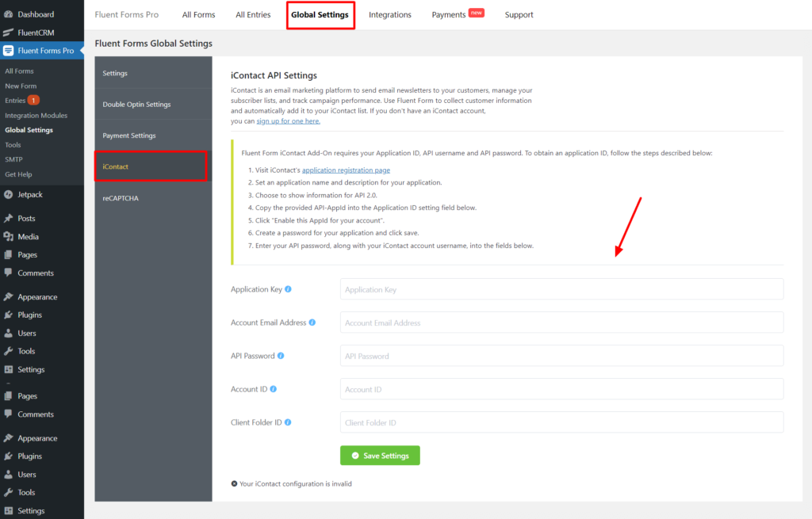Click the Comments bubble icon above Appearance
Image resolution: width=812 pixels, height=519 pixels.
click(8, 272)
